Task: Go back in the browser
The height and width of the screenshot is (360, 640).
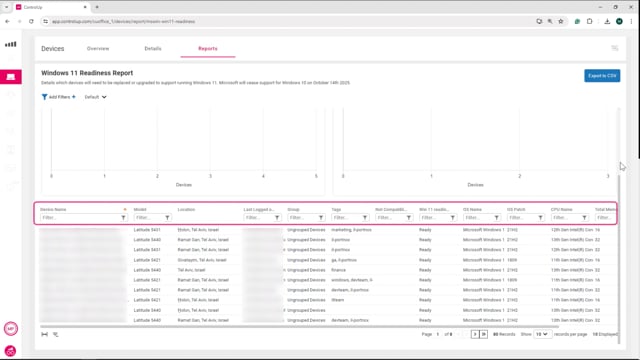Action: click(x=7, y=21)
